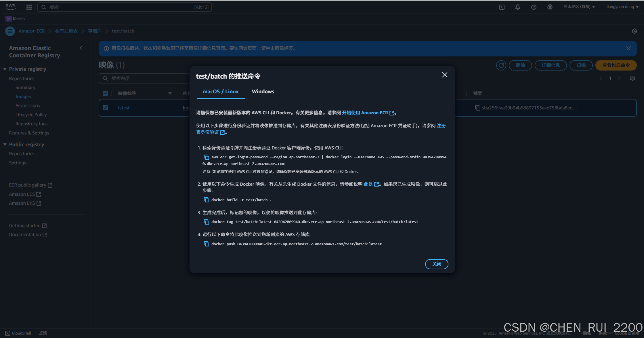
Task: Click the refresh images button
Action: [x=501, y=65]
